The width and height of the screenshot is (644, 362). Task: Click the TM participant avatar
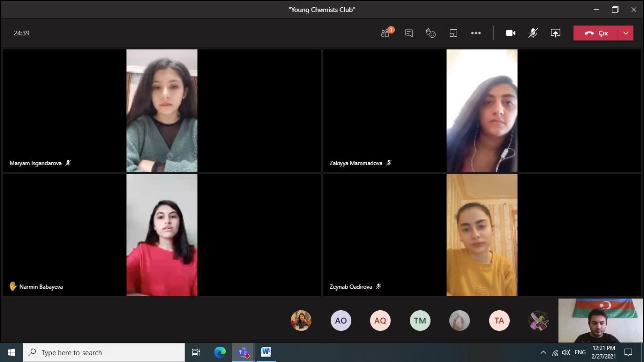pos(420,321)
